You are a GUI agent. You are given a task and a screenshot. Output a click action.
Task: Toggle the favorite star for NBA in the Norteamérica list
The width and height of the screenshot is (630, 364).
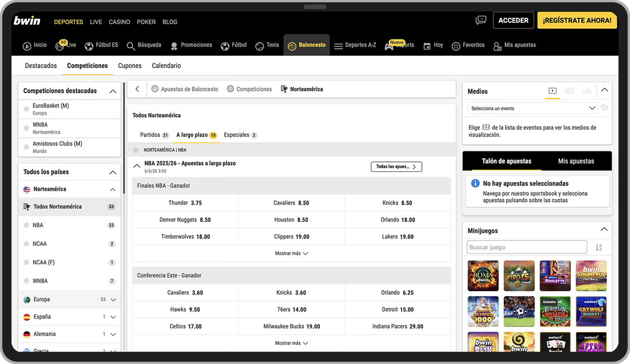click(x=27, y=225)
